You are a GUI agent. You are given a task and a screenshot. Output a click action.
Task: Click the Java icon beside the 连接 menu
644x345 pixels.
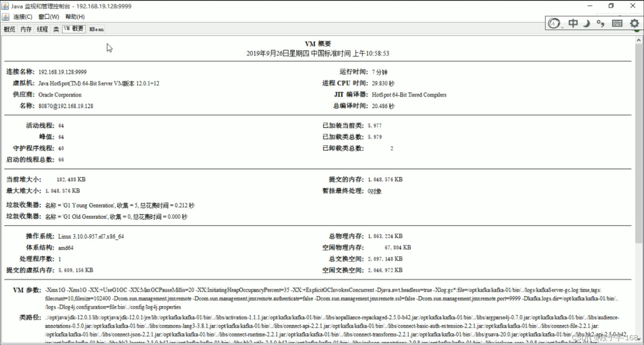pos(6,17)
